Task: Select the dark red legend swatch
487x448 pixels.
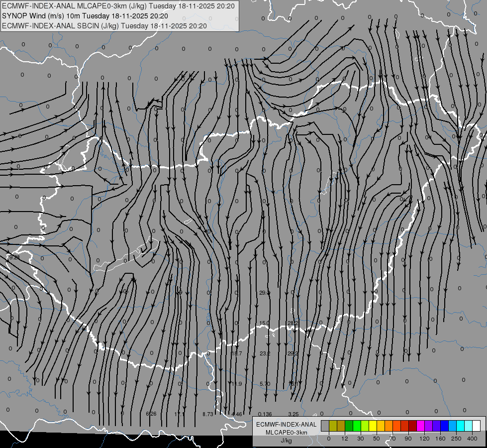Action: click(x=413, y=426)
